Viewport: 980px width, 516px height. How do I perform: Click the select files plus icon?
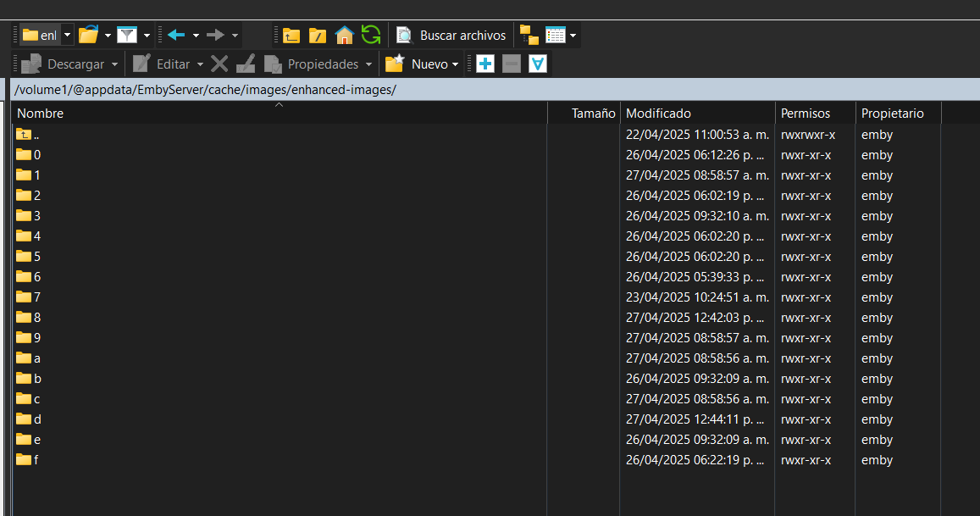485,64
